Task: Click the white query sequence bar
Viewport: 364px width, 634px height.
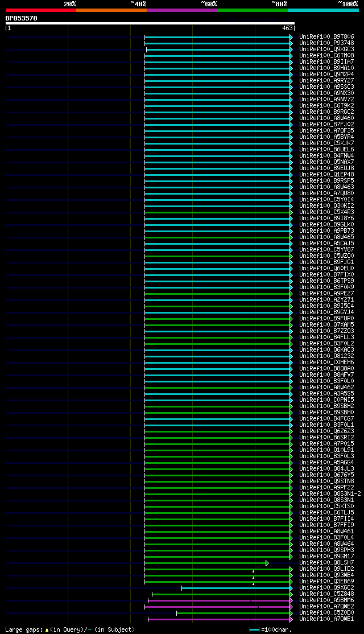Action: coord(150,23)
